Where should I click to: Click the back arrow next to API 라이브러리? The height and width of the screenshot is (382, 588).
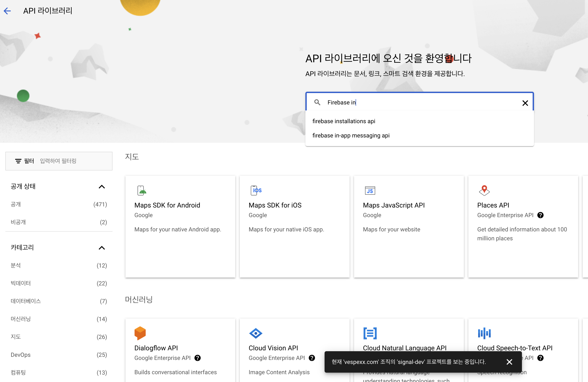[7, 11]
